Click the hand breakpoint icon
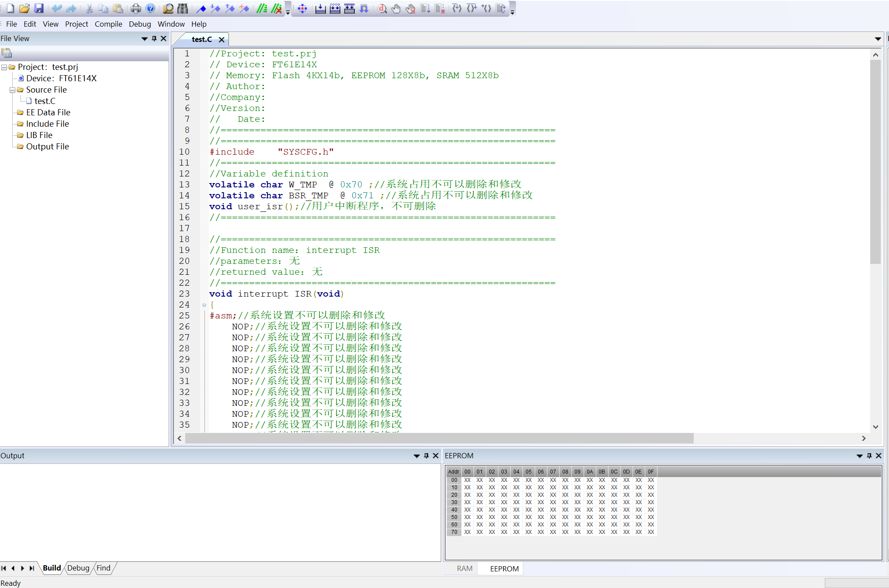This screenshot has height=588, width=889. click(396, 8)
